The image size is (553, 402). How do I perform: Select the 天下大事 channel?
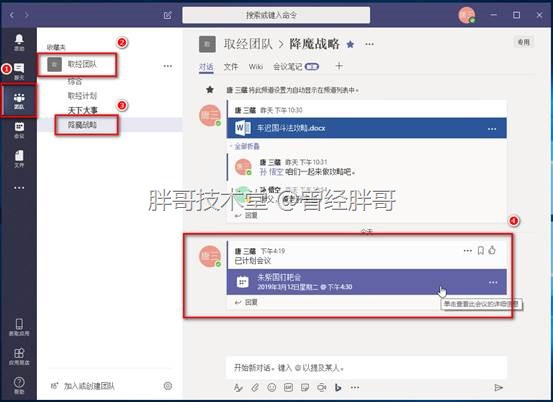[83, 110]
